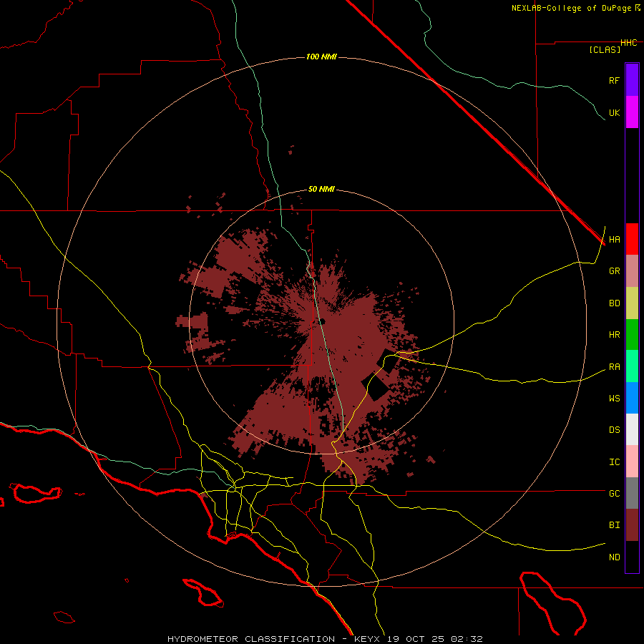Click the RF purple legend swatch
The height and width of the screenshot is (644, 644).
(x=632, y=80)
